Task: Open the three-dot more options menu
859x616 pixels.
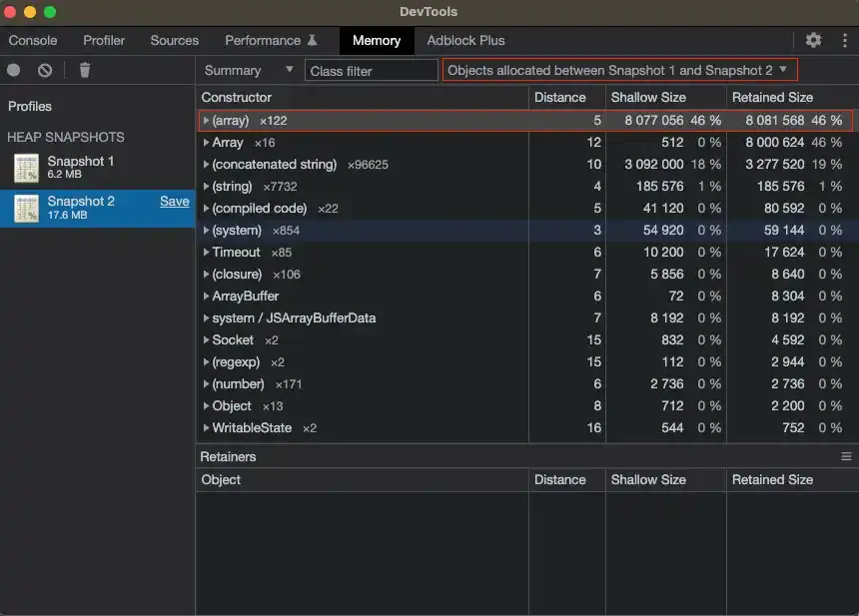Action: click(x=845, y=40)
